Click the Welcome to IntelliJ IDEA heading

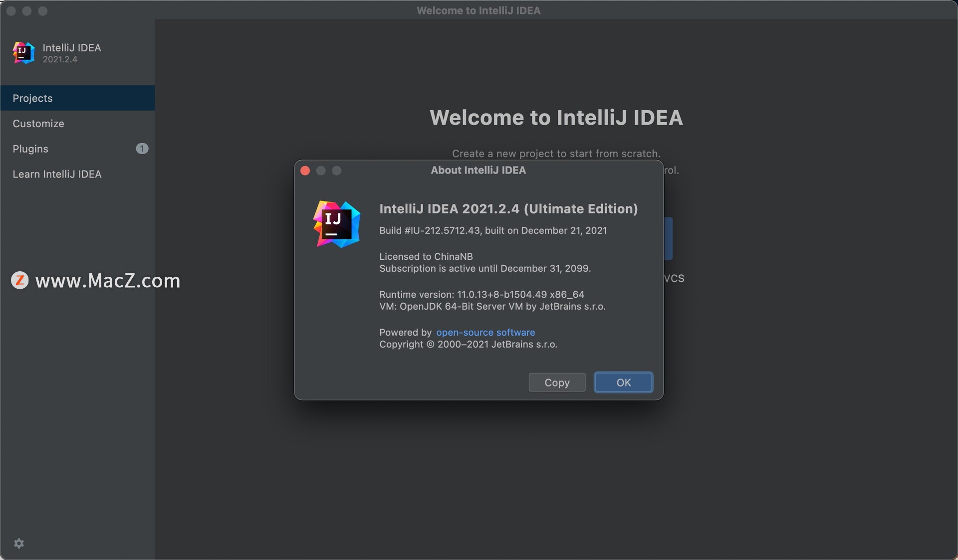[556, 117]
